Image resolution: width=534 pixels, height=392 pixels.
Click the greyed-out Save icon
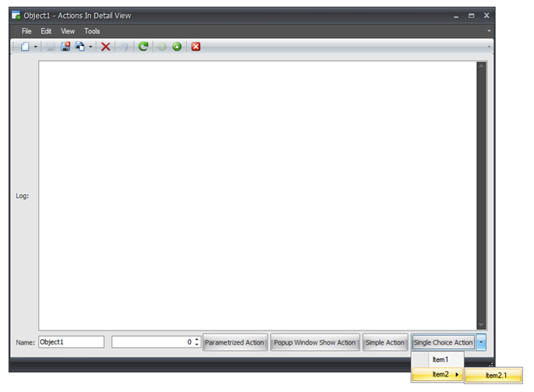pyautogui.click(x=51, y=47)
